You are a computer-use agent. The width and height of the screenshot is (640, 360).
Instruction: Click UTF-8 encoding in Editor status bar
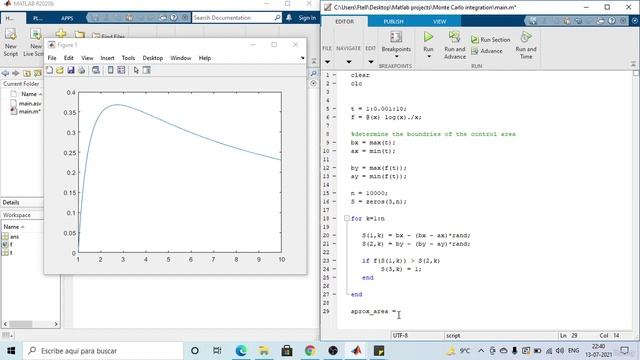[400, 336]
